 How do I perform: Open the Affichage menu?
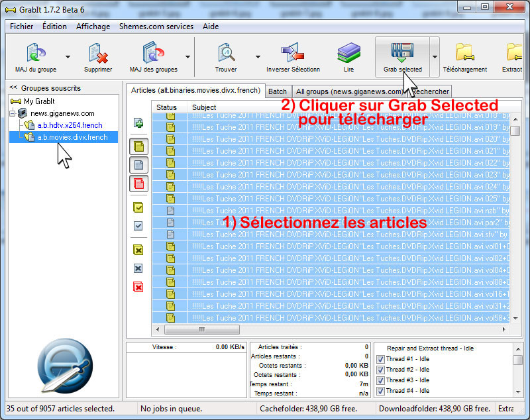pos(93,26)
